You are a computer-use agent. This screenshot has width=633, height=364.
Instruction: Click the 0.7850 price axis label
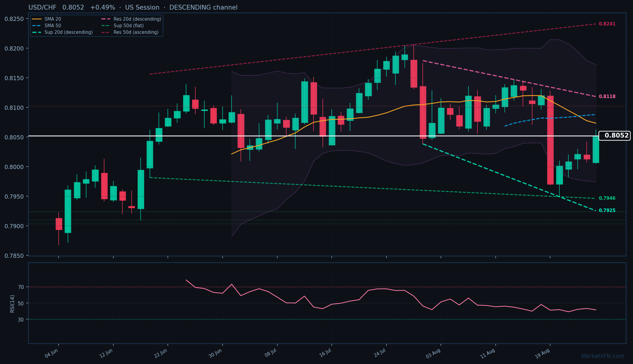(x=14, y=256)
